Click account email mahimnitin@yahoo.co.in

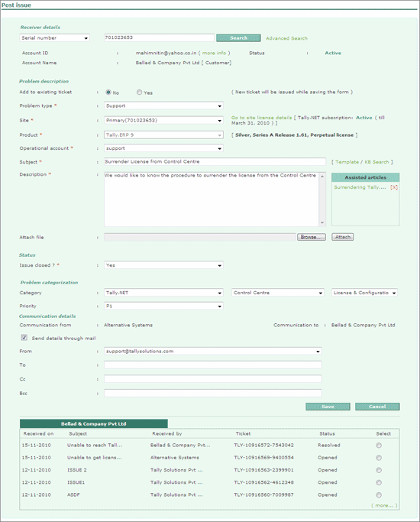[x=166, y=53]
